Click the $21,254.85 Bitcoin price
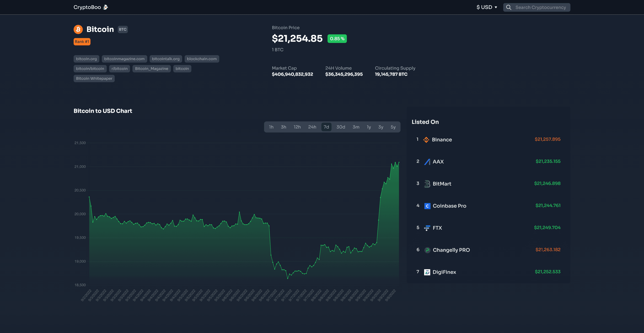This screenshot has height=333, width=644. click(x=297, y=39)
